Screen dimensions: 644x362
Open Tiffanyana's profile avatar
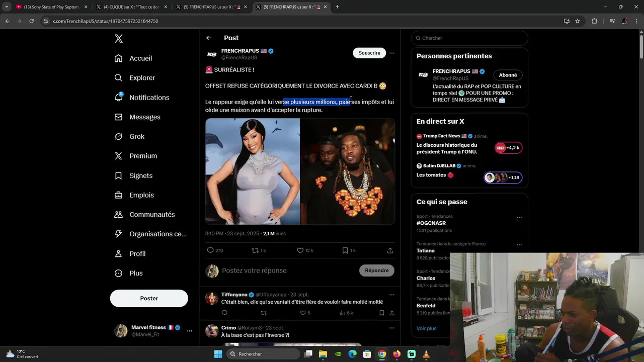pyautogui.click(x=212, y=298)
